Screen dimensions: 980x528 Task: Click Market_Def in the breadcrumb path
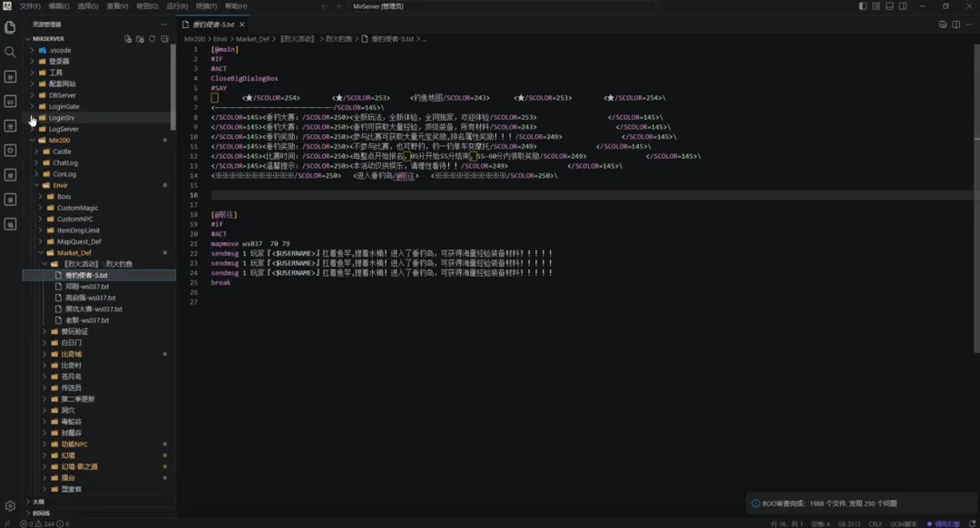[252, 39]
